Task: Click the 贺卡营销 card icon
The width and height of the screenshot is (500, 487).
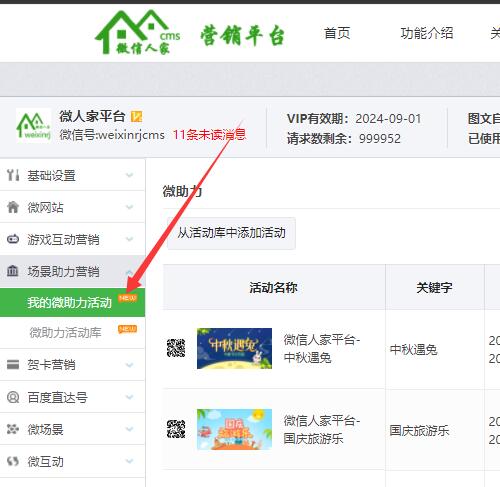Action: pos(13,365)
